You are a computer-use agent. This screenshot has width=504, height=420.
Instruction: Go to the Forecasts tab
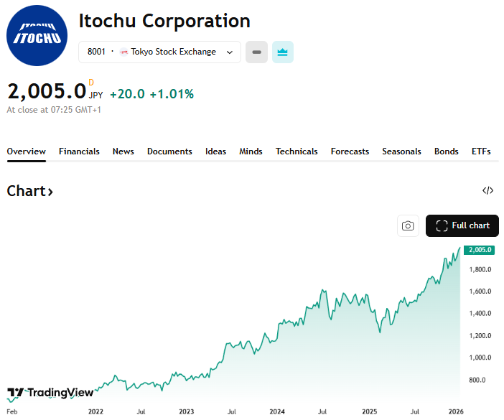tap(350, 151)
